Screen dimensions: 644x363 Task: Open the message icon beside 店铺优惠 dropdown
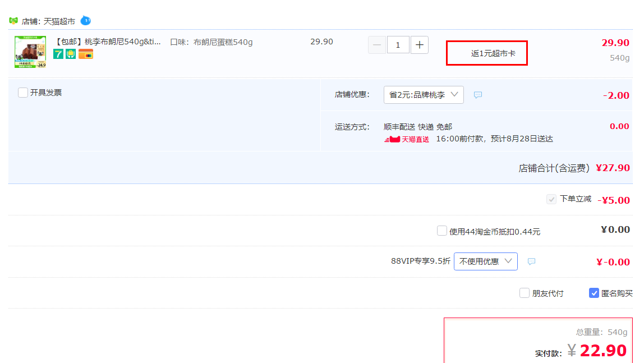pos(477,95)
